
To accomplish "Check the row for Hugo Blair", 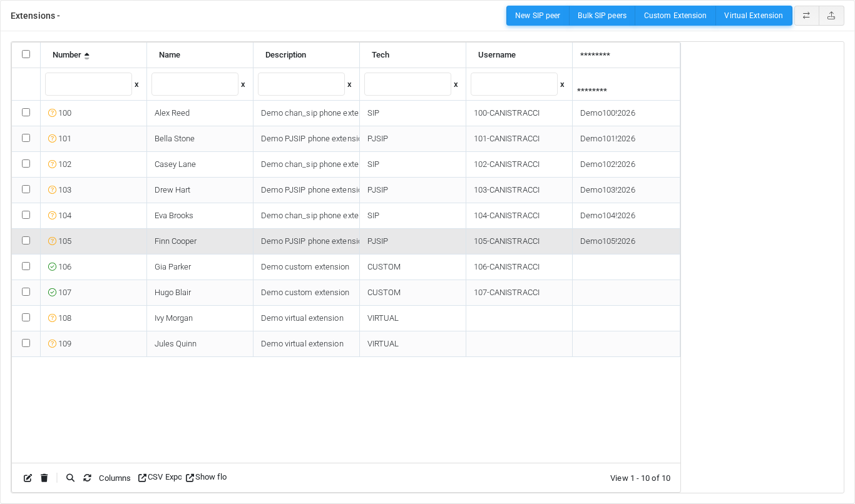I will (26, 292).
